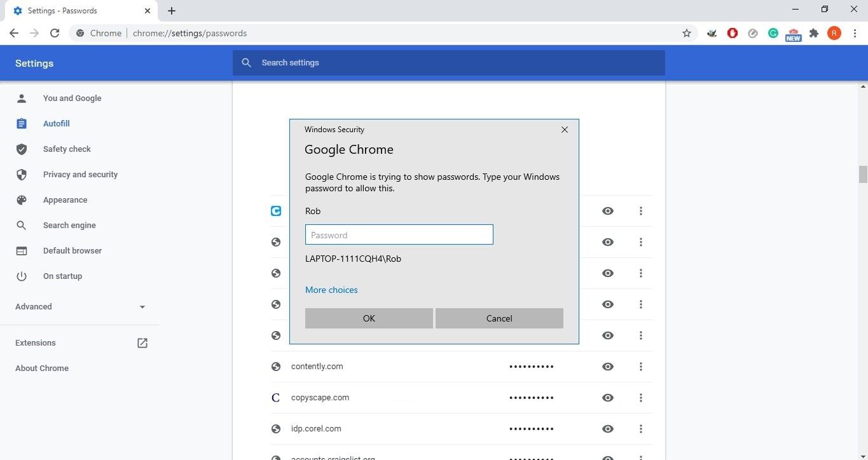
Task: Close the Settings - Passwords tab
Action: (148, 11)
